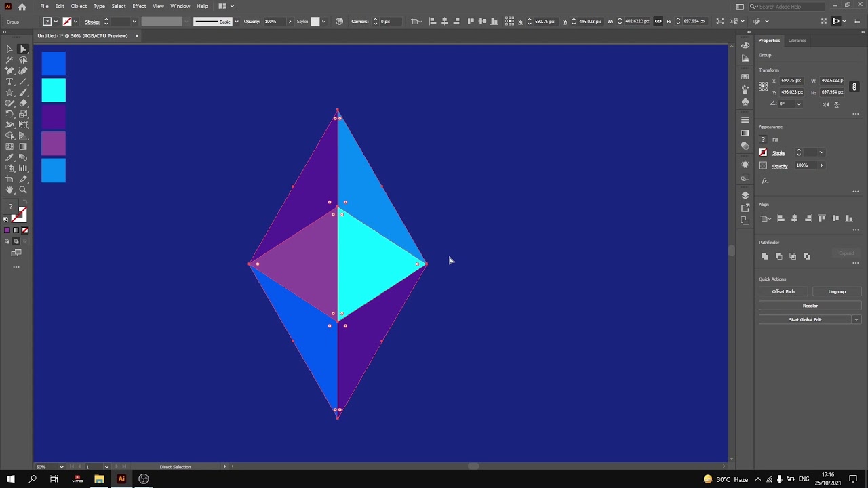This screenshot has height=488, width=868.
Task: Select the Star shape tool
Action: coord(9,92)
